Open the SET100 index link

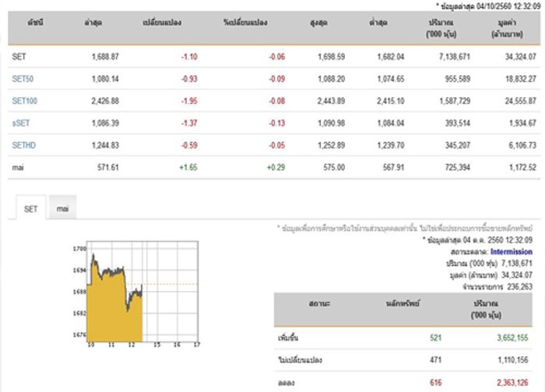pos(25,101)
